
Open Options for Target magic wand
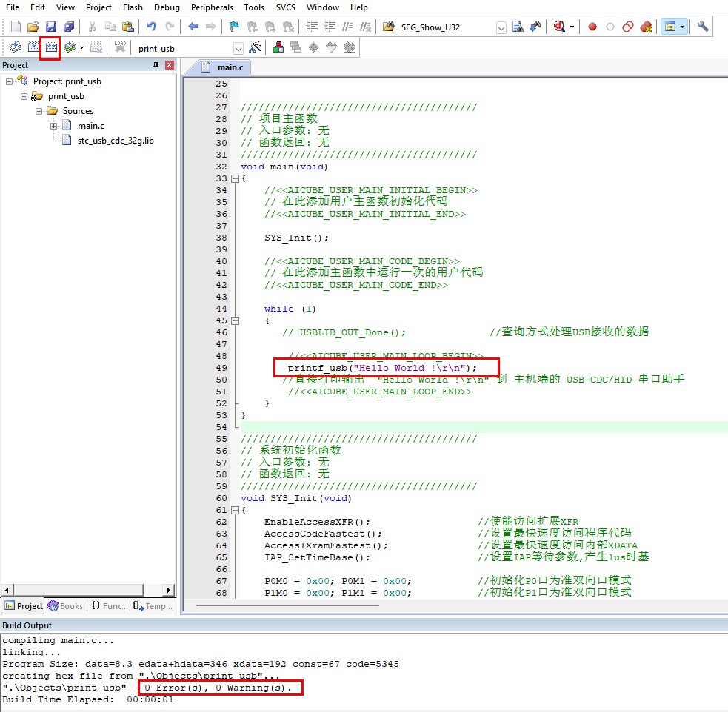point(255,48)
